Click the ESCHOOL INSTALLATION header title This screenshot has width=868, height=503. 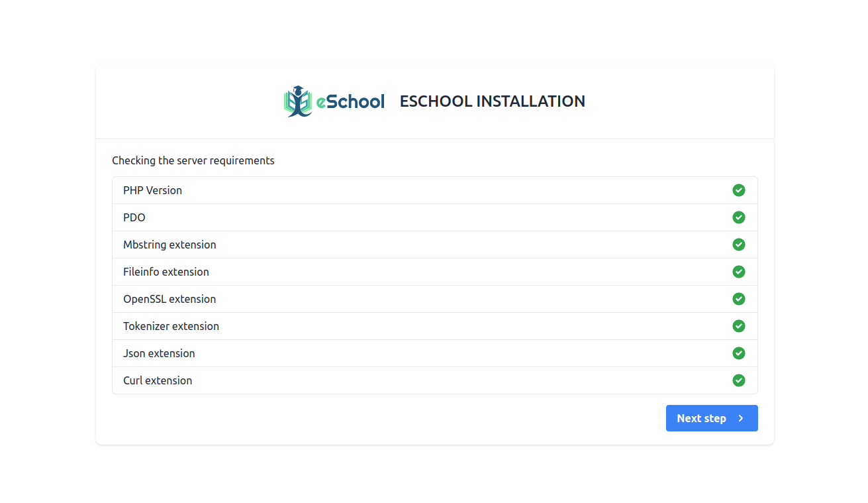(492, 101)
